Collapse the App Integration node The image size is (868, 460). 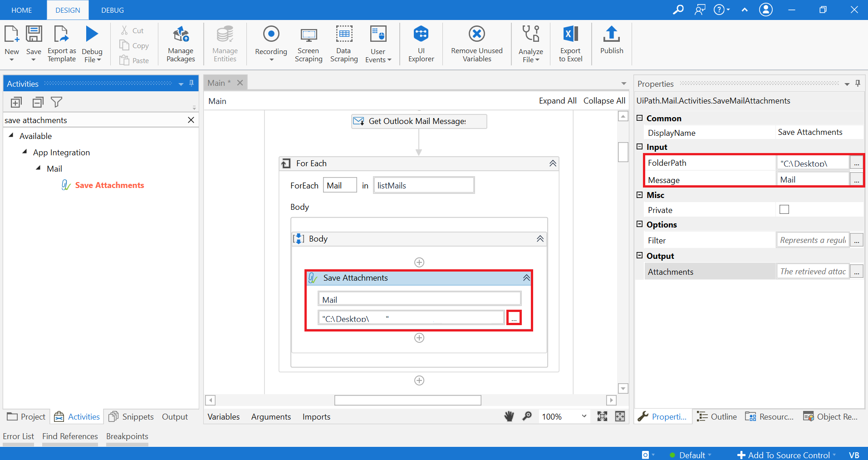25,152
